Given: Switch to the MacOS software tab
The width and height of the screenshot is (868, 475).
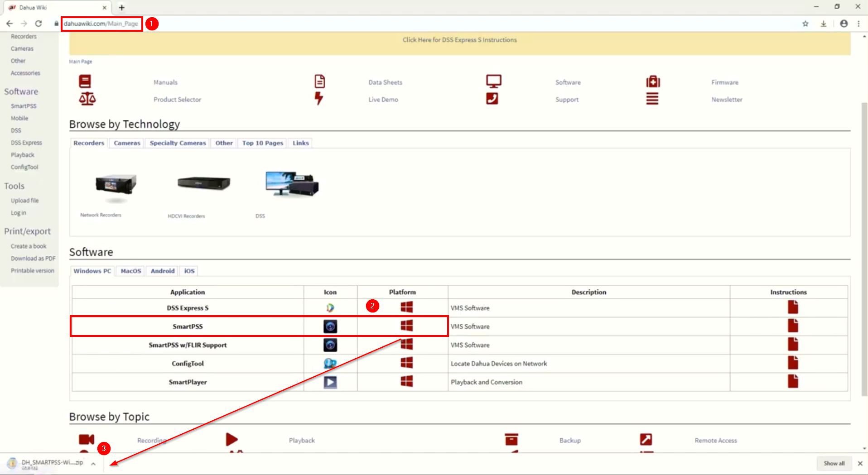Looking at the screenshot, I should [x=131, y=271].
